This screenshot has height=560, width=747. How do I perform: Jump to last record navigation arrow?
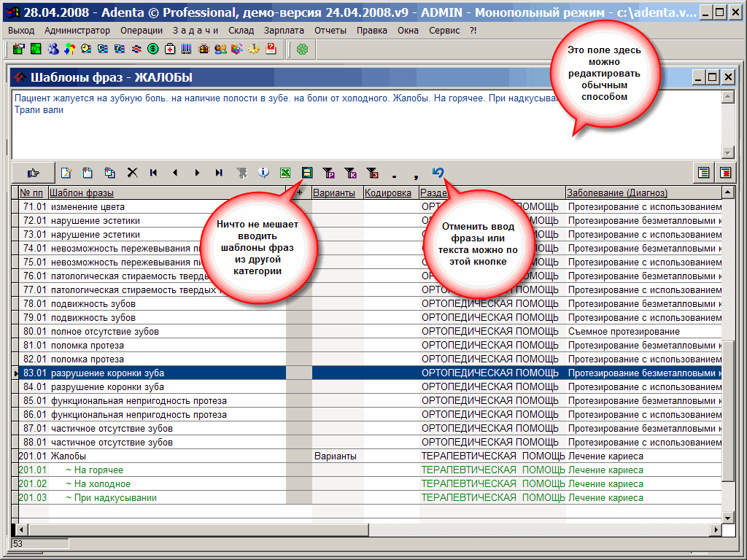click(x=219, y=173)
